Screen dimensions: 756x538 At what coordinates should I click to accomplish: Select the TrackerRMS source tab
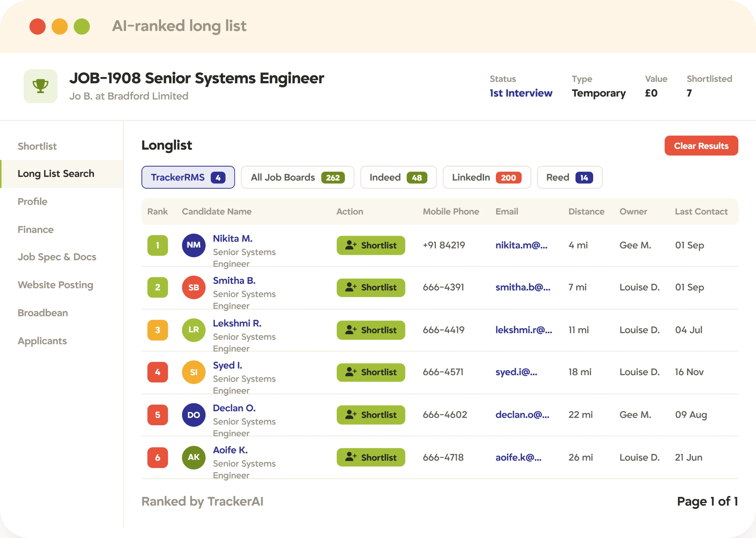188,177
